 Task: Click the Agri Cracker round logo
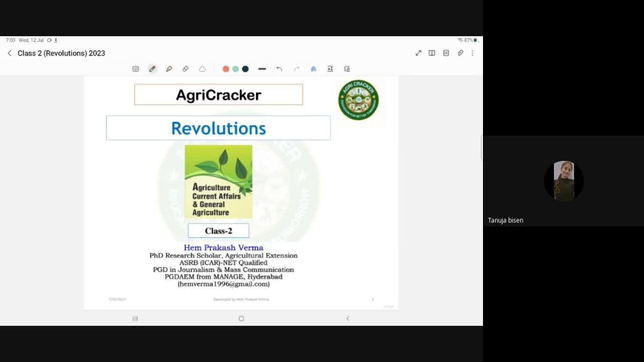(x=358, y=100)
